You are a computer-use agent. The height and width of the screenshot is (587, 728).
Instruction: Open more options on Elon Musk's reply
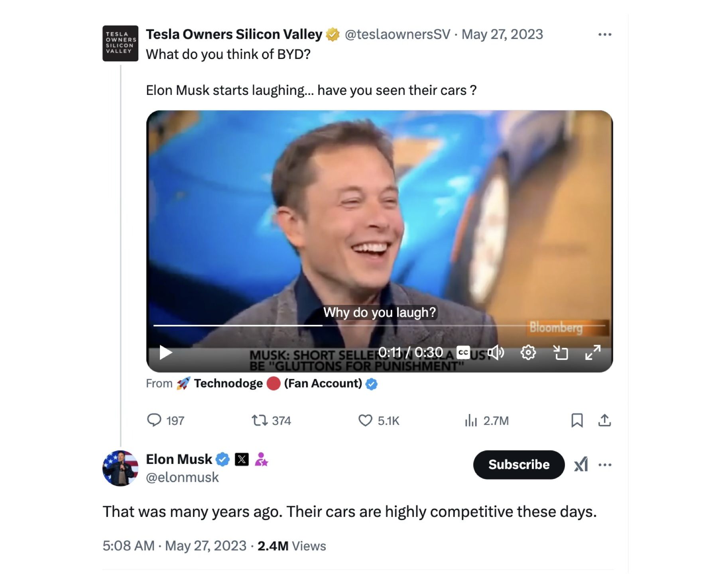pos(604,465)
